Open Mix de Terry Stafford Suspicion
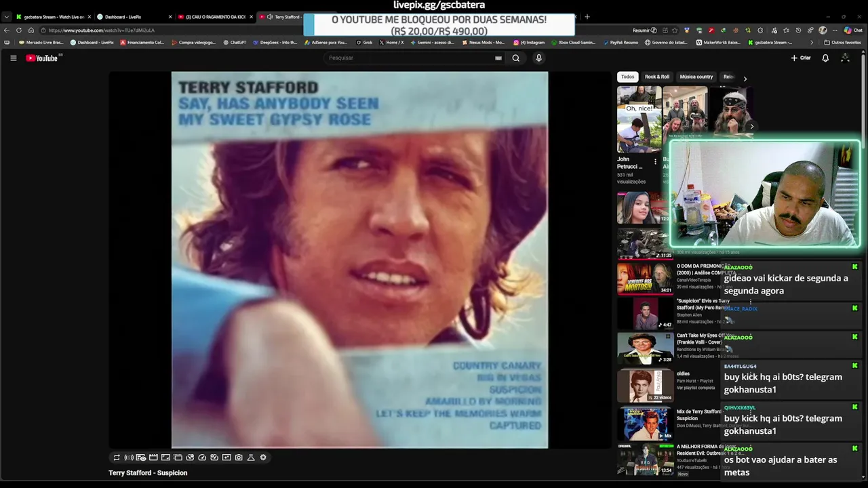The width and height of the screenshot is (868, 488). (x=645, y=424)
